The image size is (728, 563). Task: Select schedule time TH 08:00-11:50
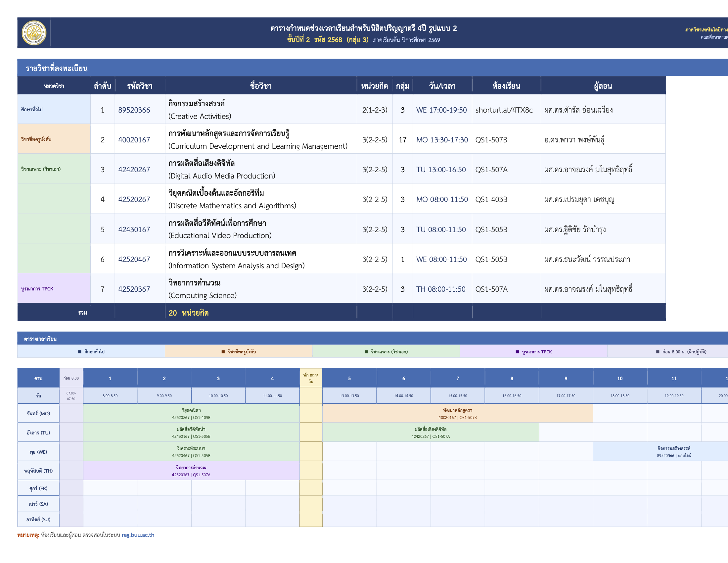(x=440, y=289)
